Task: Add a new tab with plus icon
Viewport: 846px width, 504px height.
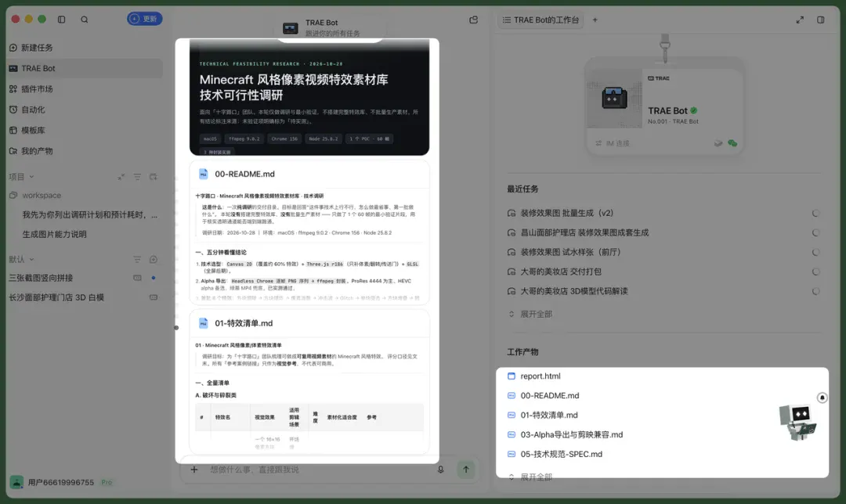Action: [595, 20]
